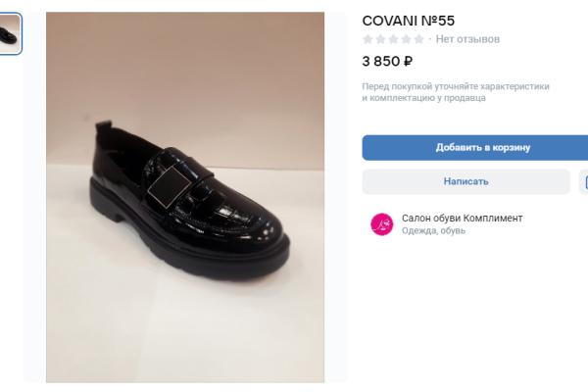This screenshot has height=392, width=588.
Task: Click the COVANI №55 product title
Action: point(409,20)
